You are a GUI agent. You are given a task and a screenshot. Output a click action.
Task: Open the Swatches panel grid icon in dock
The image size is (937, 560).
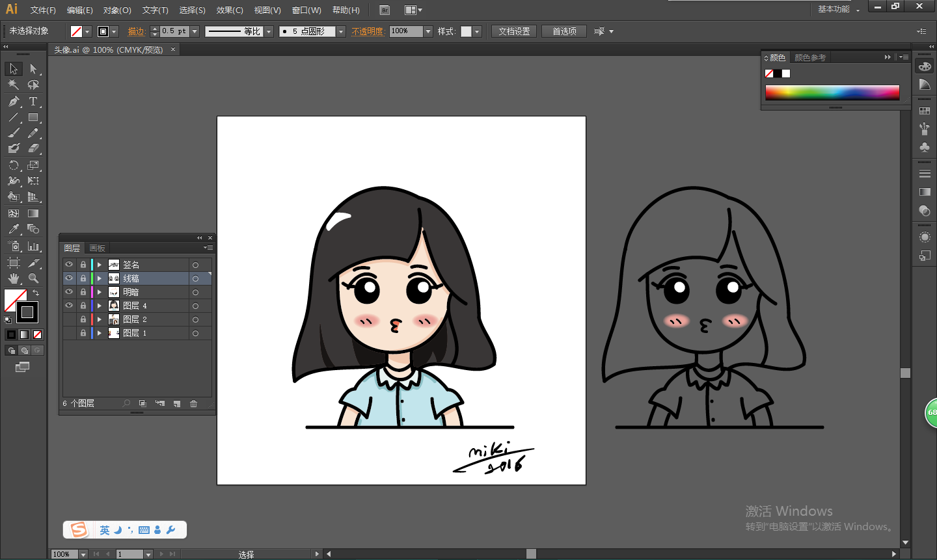[925, 111]
